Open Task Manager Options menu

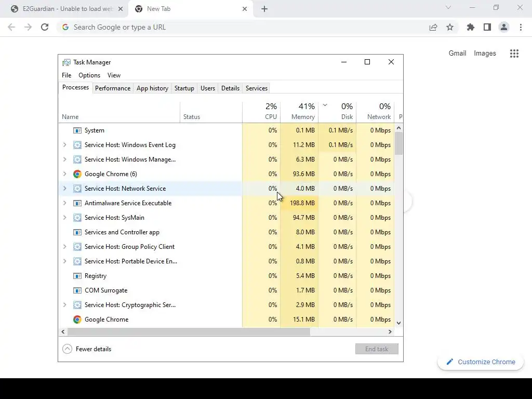[x=89, y=75]
